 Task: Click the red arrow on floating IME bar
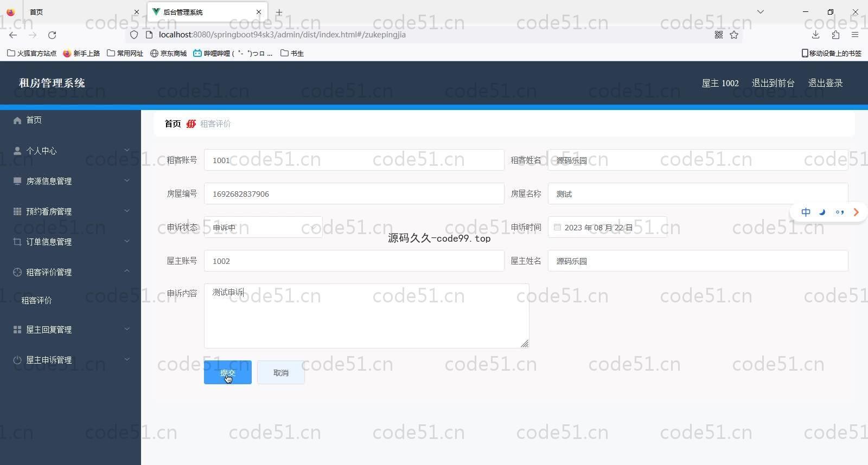(x=856, y=212)
